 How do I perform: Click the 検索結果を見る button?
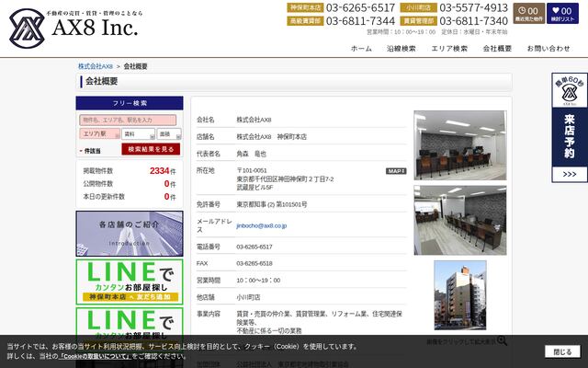[151, 149]
